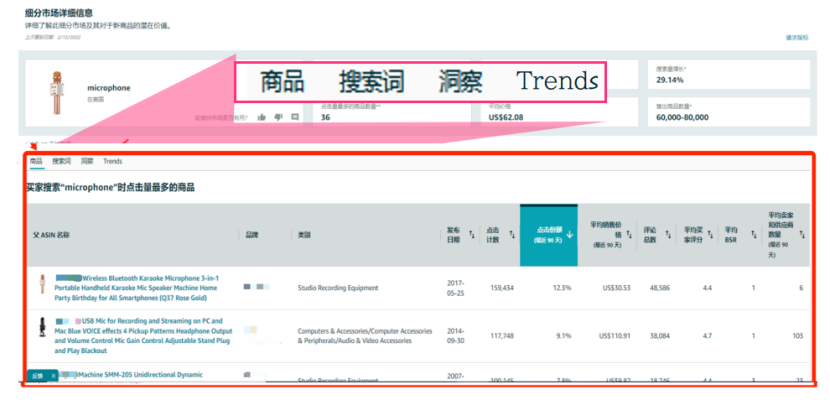
Task: Click the average price US$62.08
Action: point(506,117)
